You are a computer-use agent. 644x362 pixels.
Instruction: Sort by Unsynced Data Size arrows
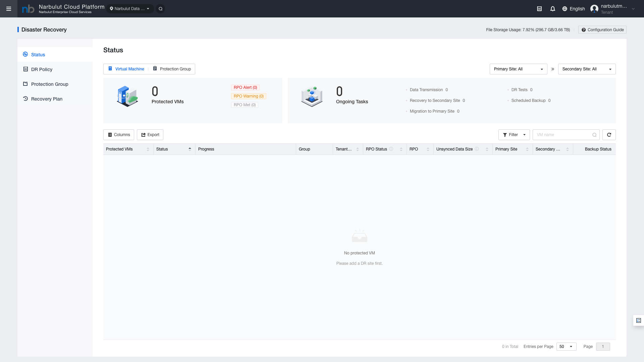(x=487, y=149)
